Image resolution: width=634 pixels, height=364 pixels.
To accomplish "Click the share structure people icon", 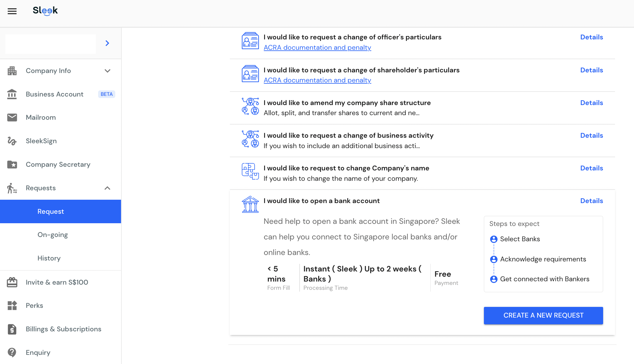I will pyautogui.click(x=250, y=106).
